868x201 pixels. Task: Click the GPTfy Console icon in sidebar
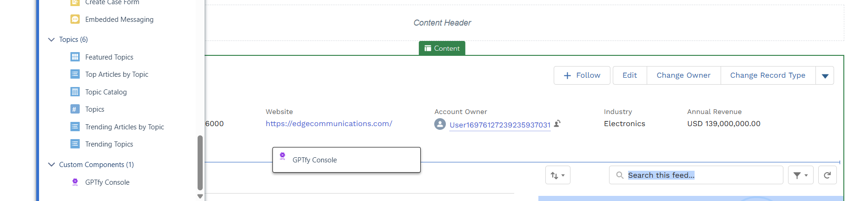point(75,182)
